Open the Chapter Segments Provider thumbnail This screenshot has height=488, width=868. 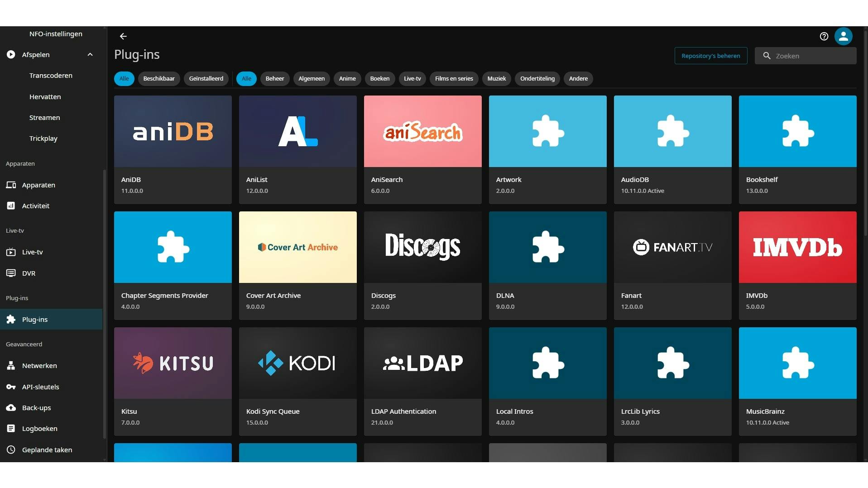[x=173, y=247]
